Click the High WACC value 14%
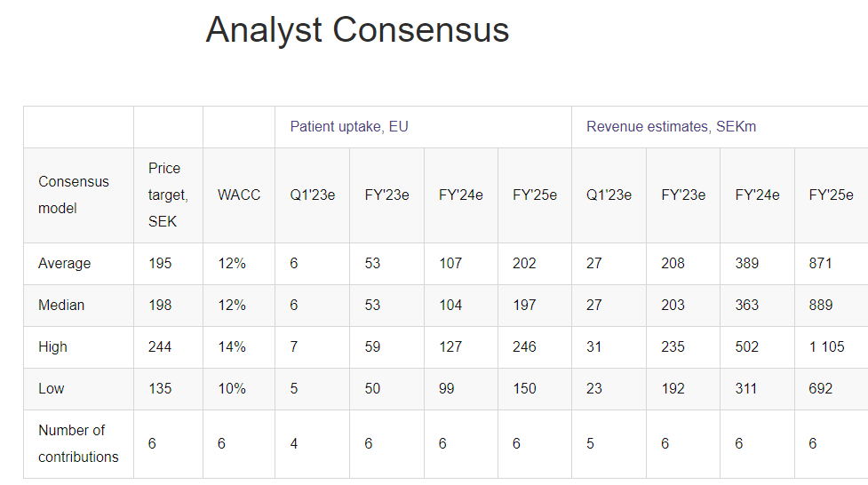Viewport: 868px width, 485px height. coord(232,347)
